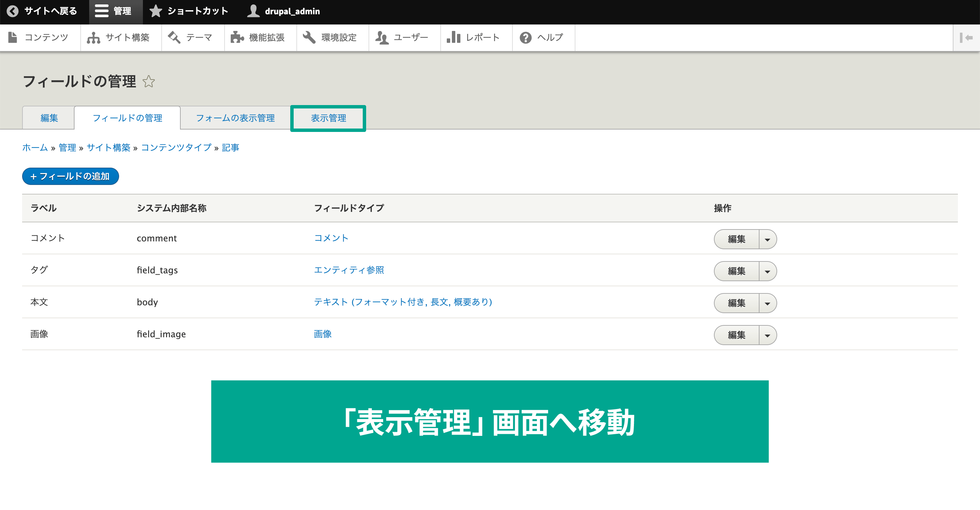
Task: Follow the 管理 breadcrumb link
Action: tap(67, 148)
